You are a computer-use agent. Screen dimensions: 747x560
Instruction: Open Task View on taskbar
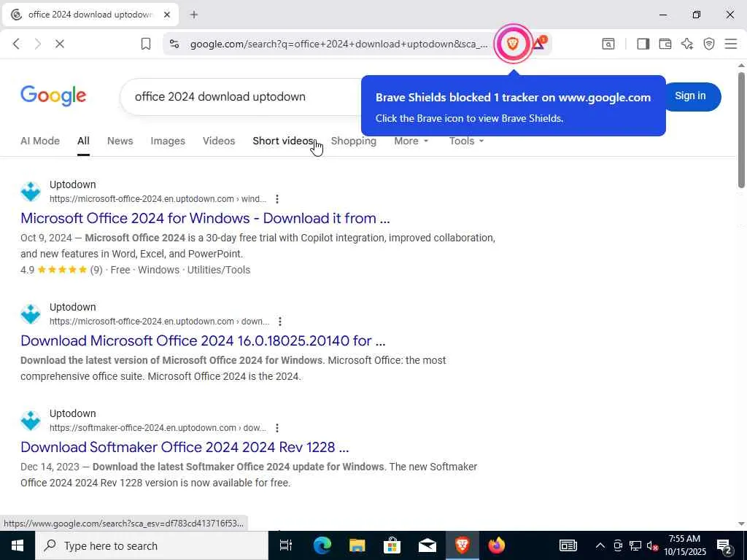(286, 545)
